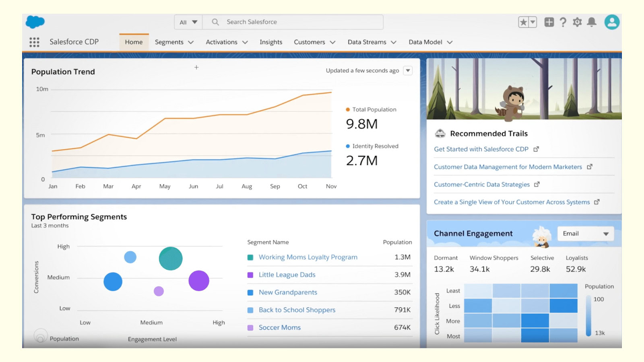
Task: Open the Population Trend card options dropdown
Action: 408,70
